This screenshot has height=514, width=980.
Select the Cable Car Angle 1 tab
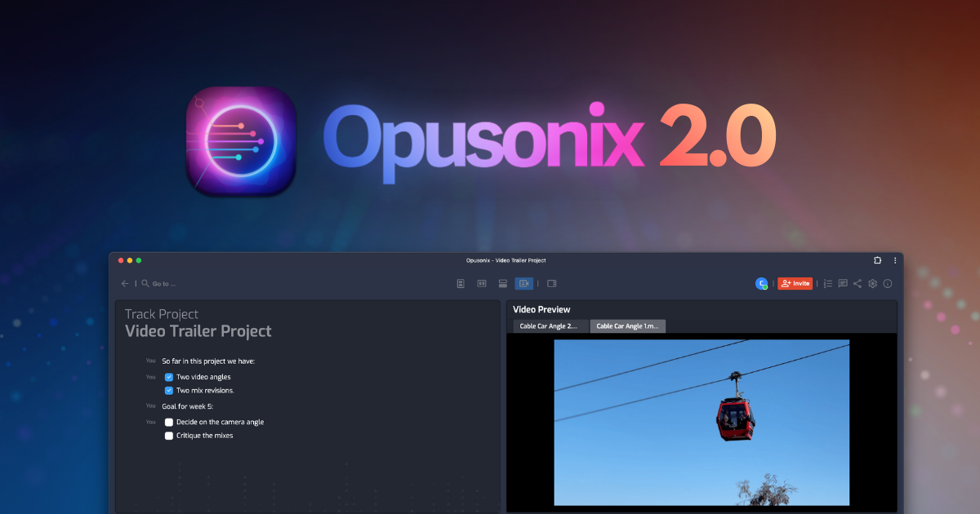click(628, 326)
